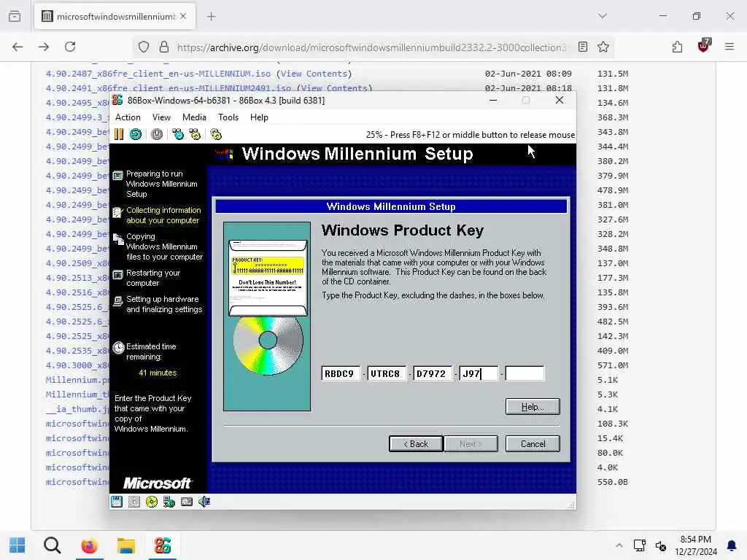Viewport: 747px width, 560px height.
Task: Click the empty fifth product key box
Action: (x=525, y=373)
